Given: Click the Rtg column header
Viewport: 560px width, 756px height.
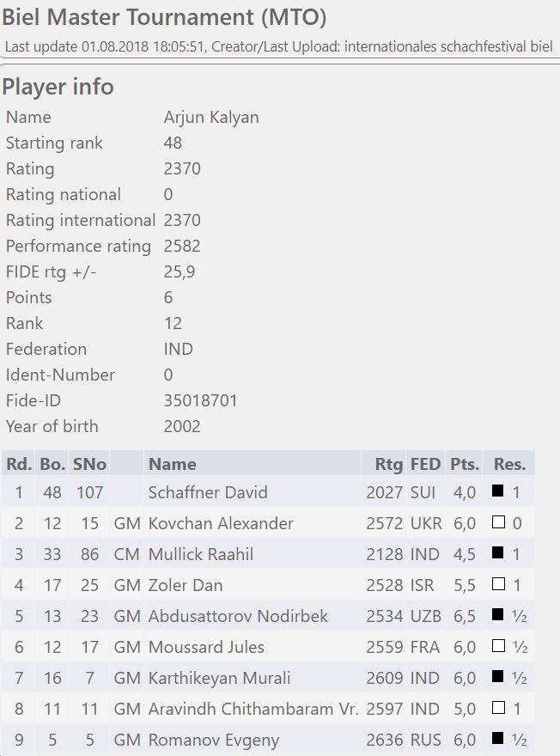Looking at the screenshot, I should 388,464.
